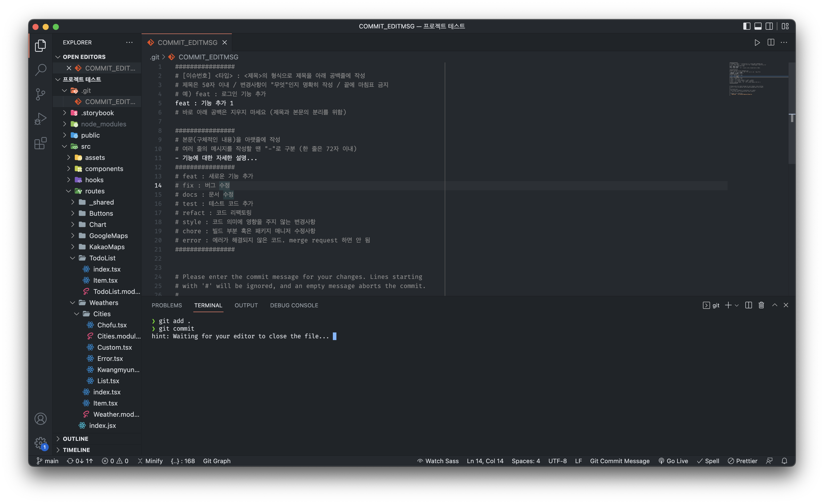Click Git Graph in the status bar
This screenshot has width=824, height=504.
click(x=217, y=461)
